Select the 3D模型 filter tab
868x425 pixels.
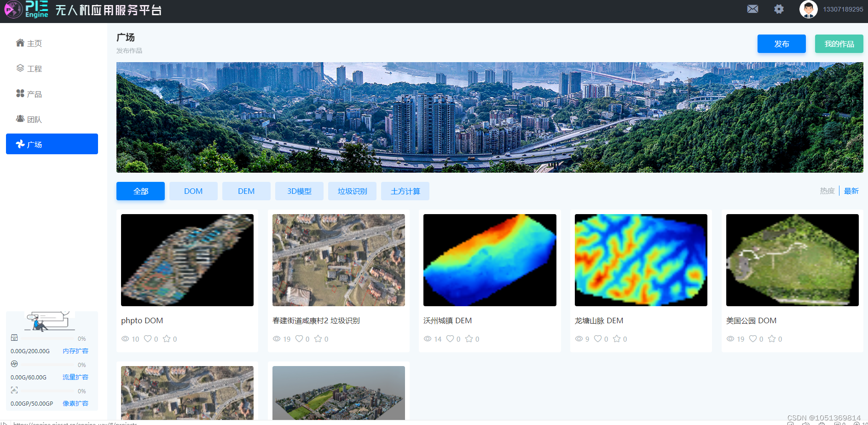click(299, 191)
